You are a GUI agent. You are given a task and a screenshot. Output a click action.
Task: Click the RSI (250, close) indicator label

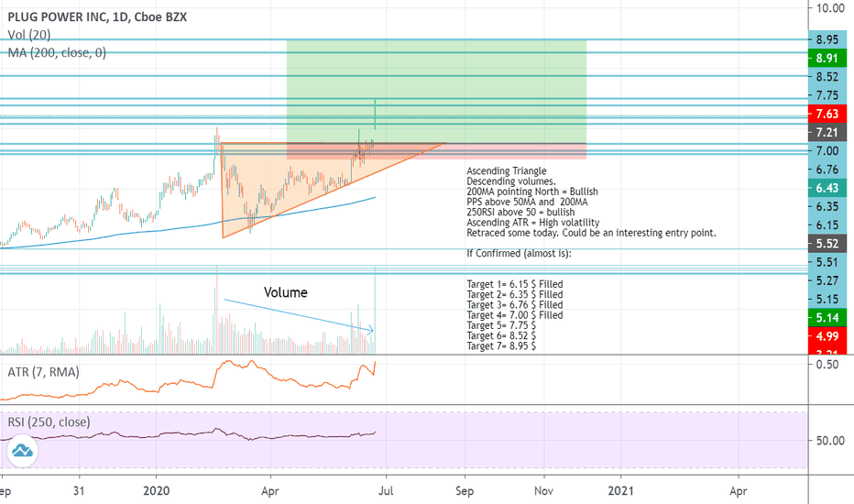coord(49,422)
